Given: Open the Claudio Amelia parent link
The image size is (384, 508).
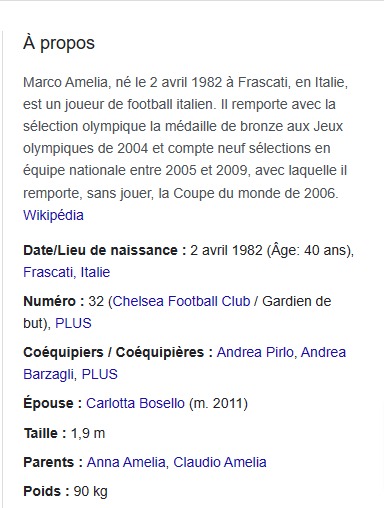Looking at the screenshot, I should [x=220, y=462].
